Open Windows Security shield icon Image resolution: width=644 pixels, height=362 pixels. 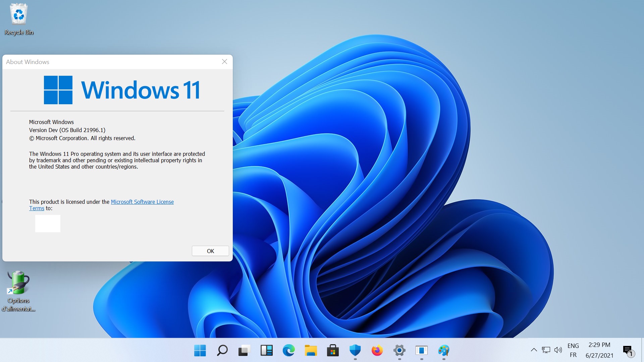[355, 351]
